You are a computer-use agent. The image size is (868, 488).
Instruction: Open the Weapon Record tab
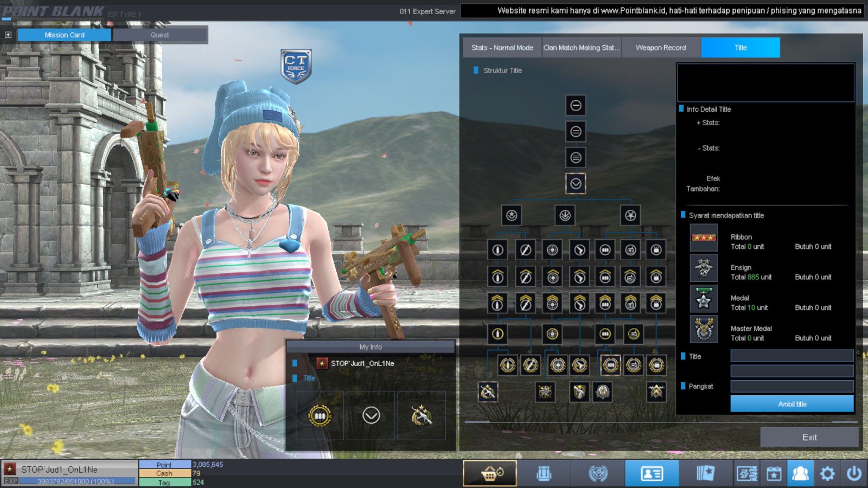point(661,48)
